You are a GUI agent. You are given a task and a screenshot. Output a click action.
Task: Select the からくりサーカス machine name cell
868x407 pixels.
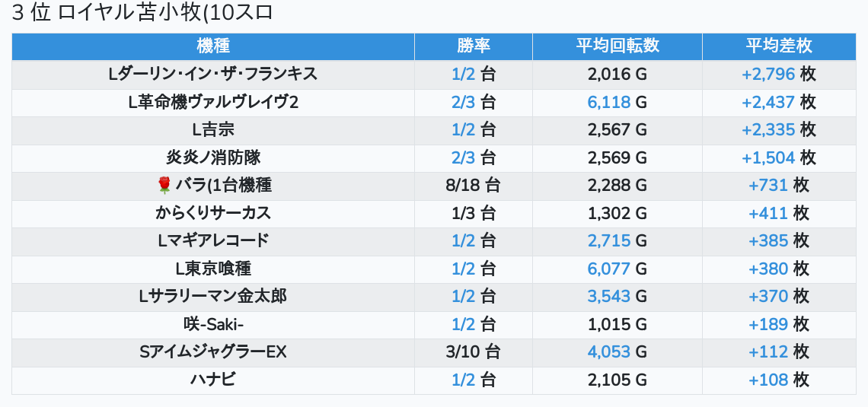pos(213,213)
